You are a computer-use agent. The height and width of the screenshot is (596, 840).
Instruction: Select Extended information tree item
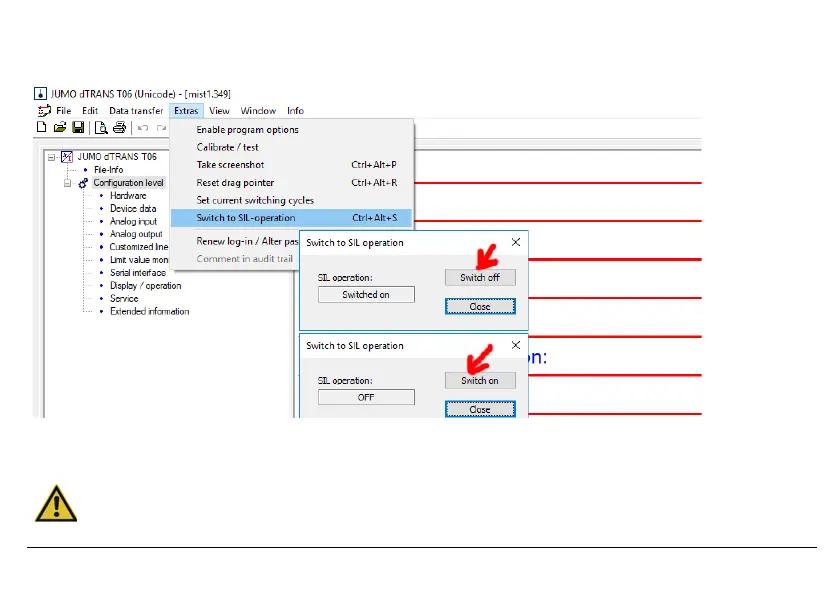(x=149, y=312)
